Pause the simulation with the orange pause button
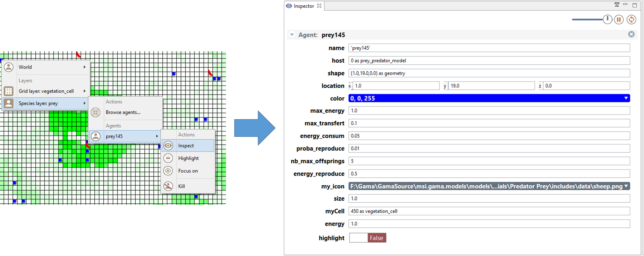The width and height of the screenshot is (644, 256). click(x=619, y=20)
